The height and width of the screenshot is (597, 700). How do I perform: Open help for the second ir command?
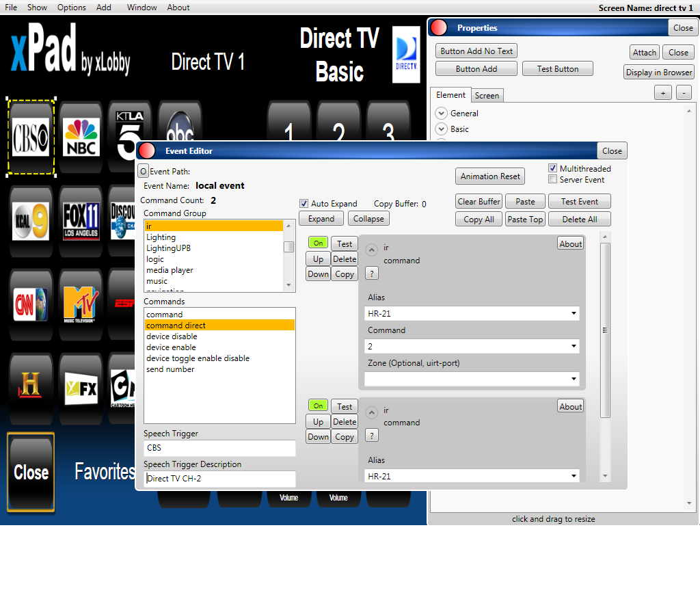coord(371,436)
